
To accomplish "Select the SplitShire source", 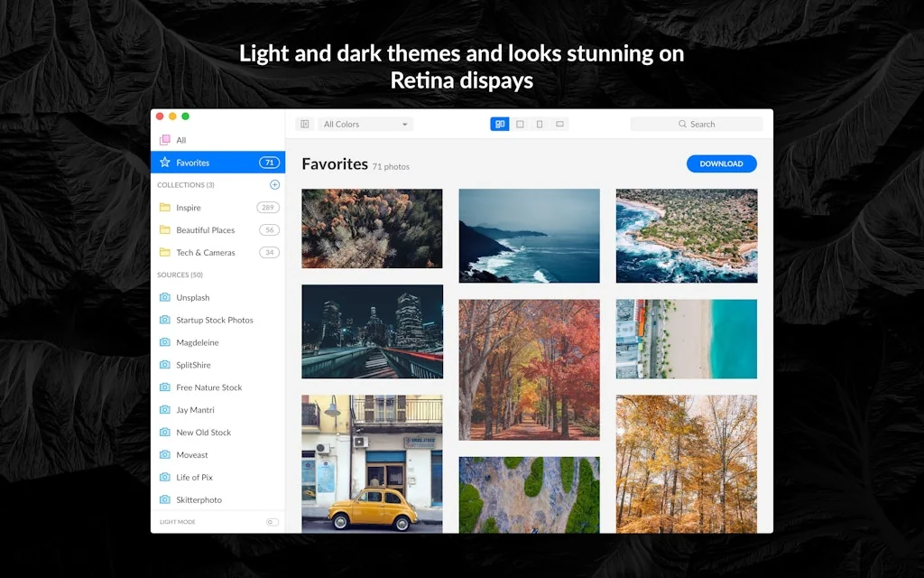I will point(193,365).
